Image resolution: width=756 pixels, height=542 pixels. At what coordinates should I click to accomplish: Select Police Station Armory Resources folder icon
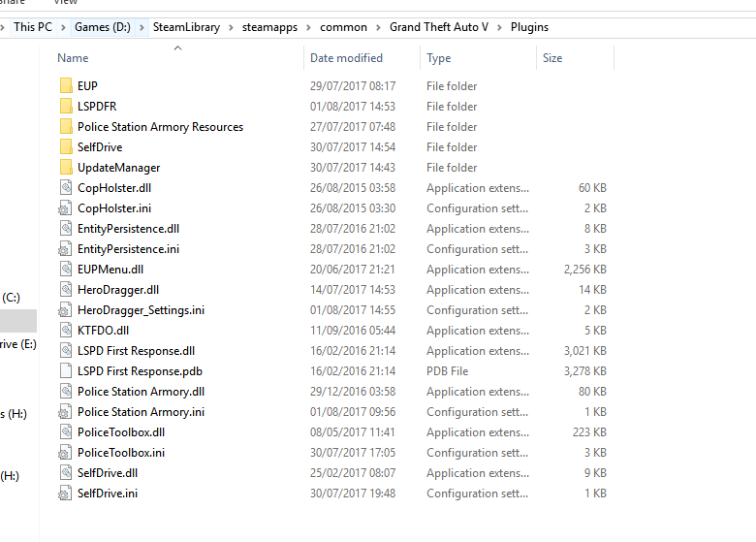[66, 126]
